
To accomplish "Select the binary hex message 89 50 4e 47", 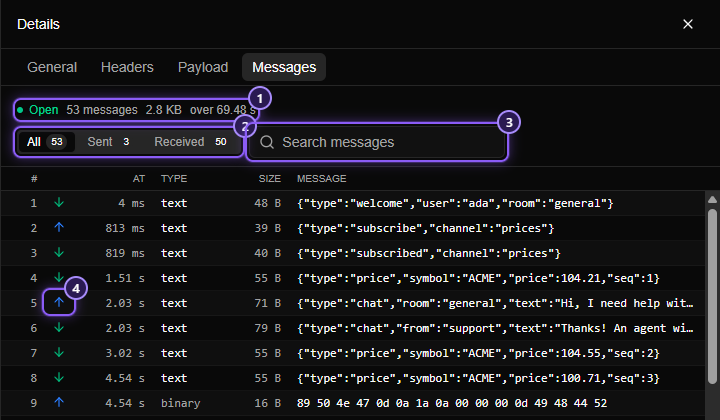I will [x=353, y=403].
